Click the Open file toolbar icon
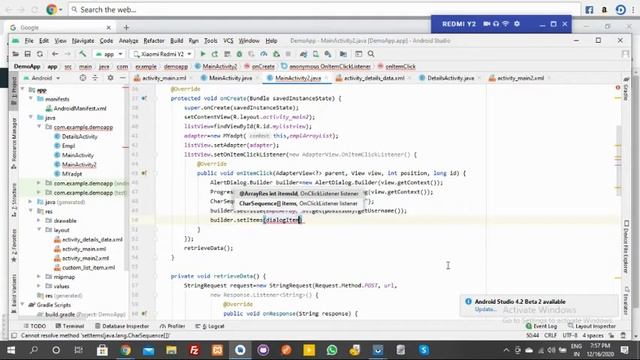 (x=16, y=54)
